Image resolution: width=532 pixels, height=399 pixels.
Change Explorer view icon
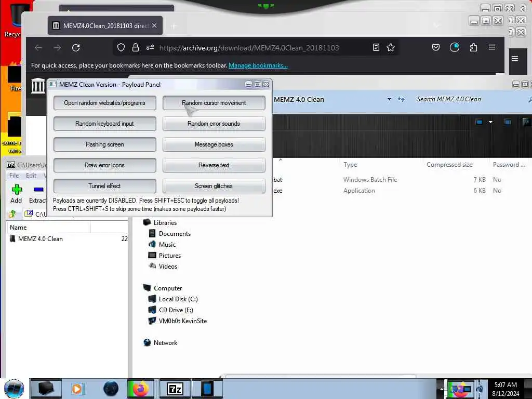click(479, 122)
